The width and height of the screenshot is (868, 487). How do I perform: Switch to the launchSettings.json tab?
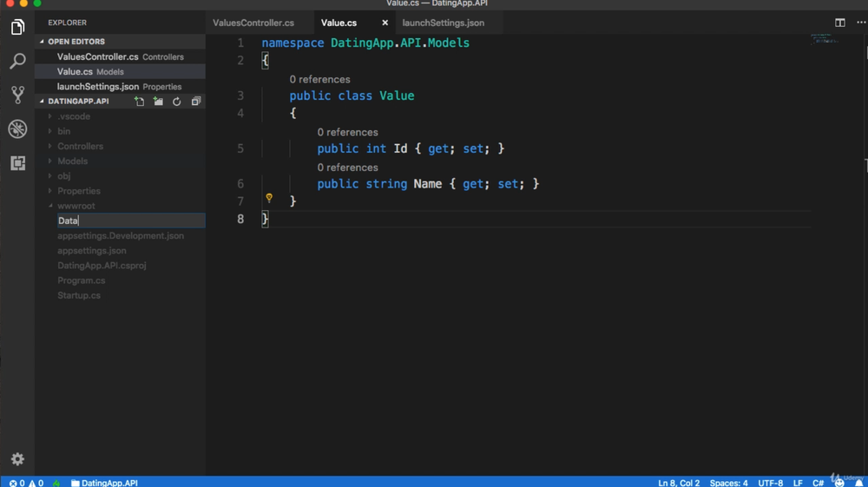[444, 23]
